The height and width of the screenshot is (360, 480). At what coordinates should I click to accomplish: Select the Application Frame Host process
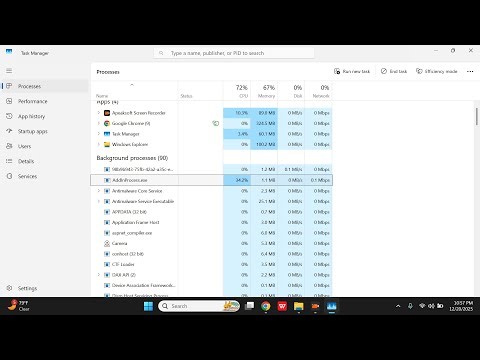[x=211, y=222]
